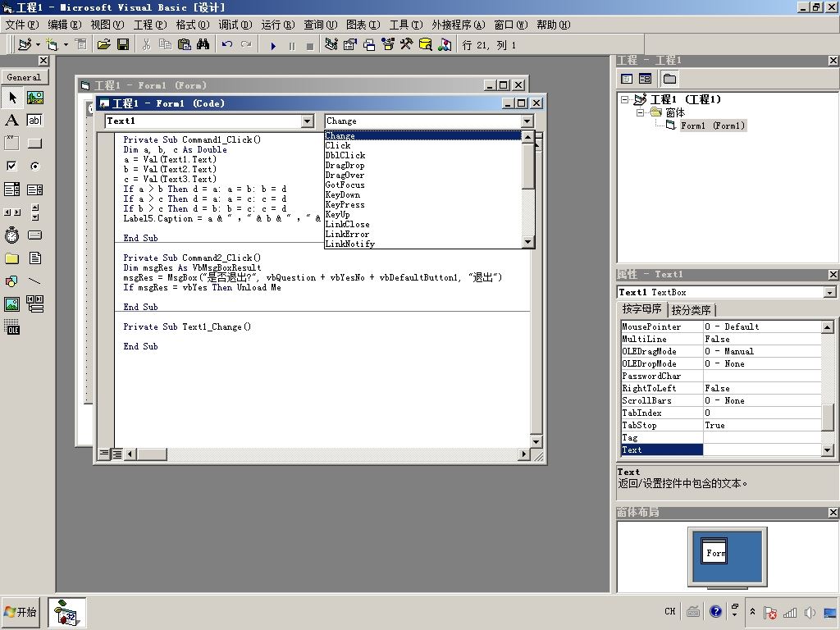Open the Project Explorer toolbar icon
Screen dimensions: 840x630
(x=331, y=44)
